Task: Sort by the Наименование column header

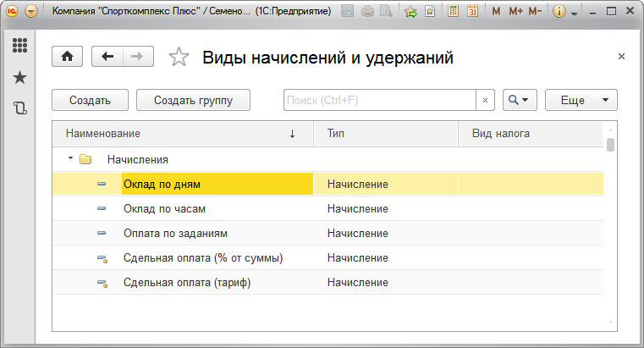Action: point(169,134)
